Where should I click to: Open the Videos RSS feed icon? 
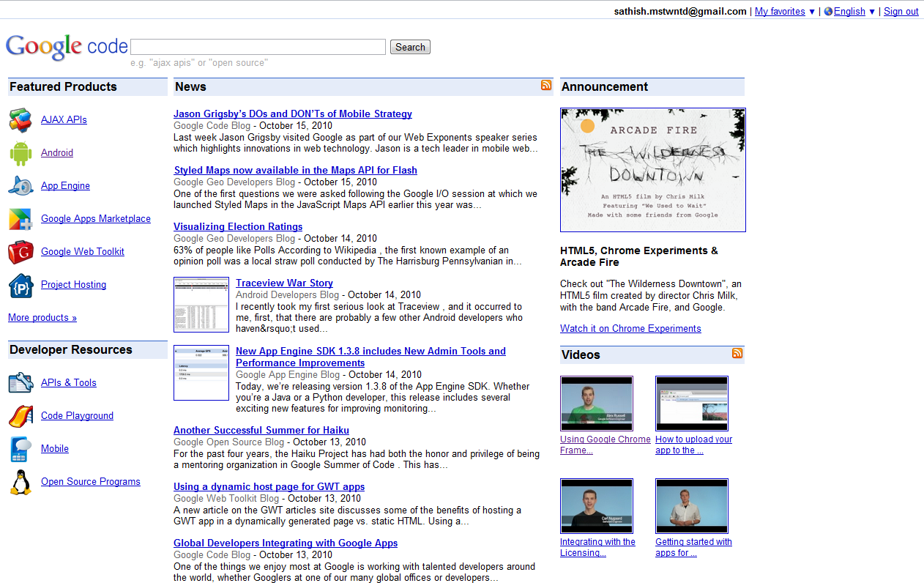coord(737,353)
